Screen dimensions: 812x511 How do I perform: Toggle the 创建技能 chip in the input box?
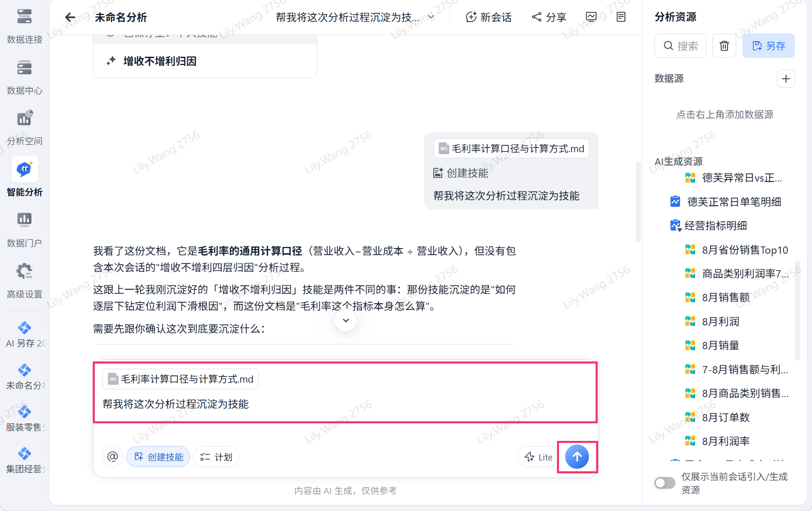159,457
